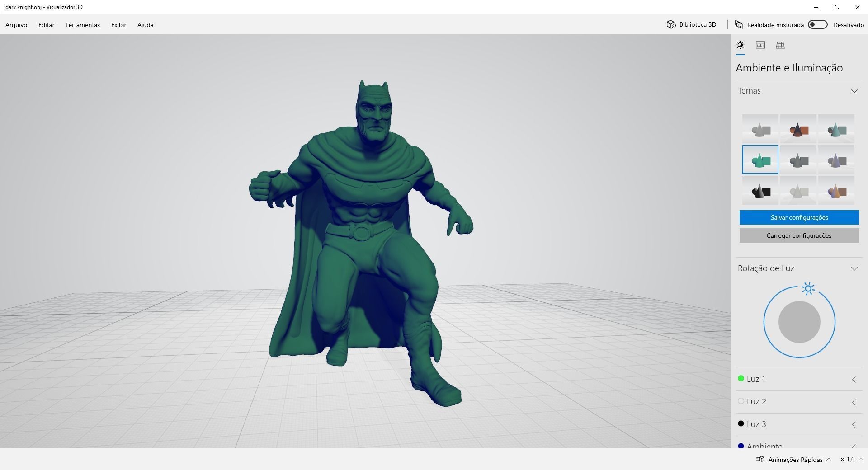Select the white faded theme thumbnail
This screenshot has width=868, height=470.
coord(798,190)
